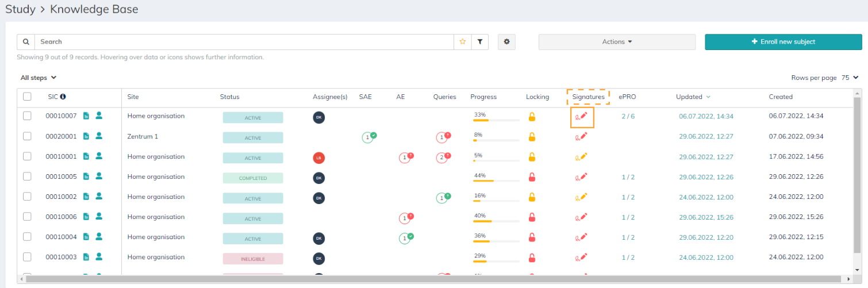Click Queries badge for subject 00010001

coord(443,157)
